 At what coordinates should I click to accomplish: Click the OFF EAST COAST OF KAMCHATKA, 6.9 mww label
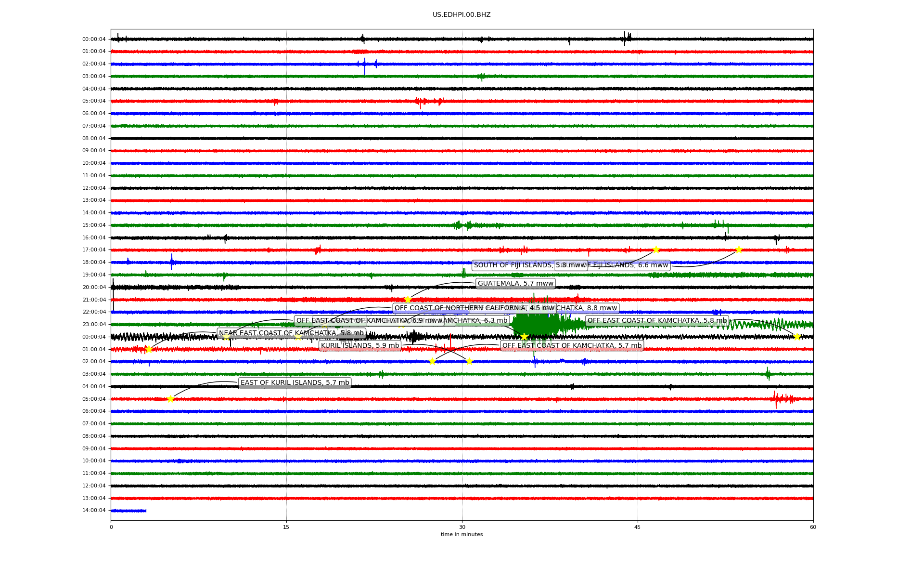(x=369, y=321)
